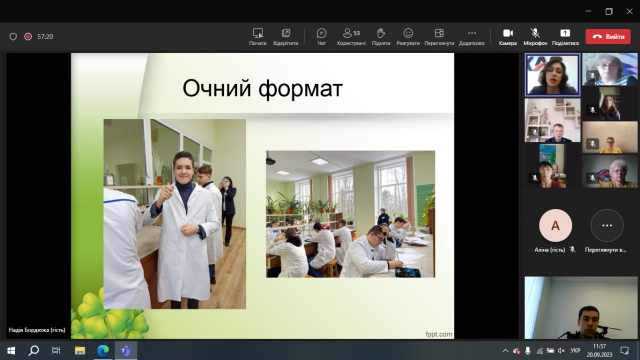The height and width of the screenshot is (360, 640).
Task: Expand hidden system tray icons chevron
Action: point(505,351)
